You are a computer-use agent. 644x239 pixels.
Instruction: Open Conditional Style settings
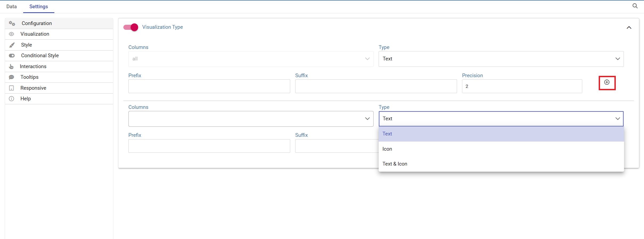click(59, 56)
